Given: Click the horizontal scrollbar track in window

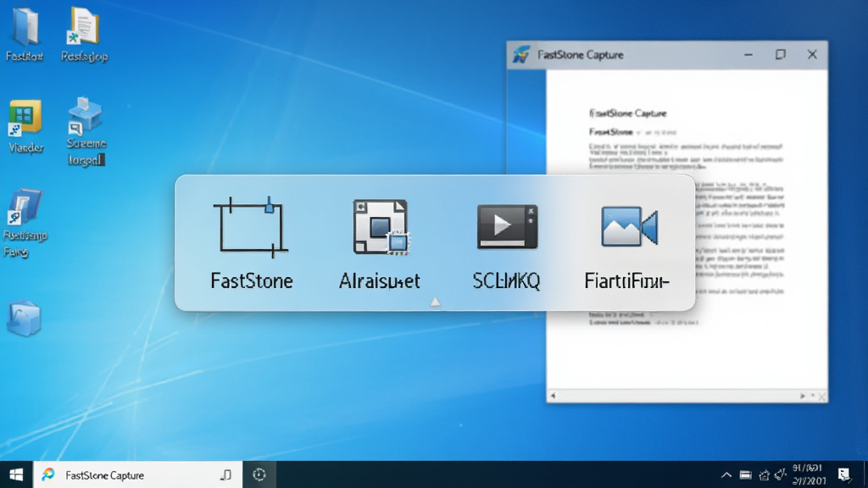Looking at the screenshot, I should pyautogui.click(x=676, y=396).
